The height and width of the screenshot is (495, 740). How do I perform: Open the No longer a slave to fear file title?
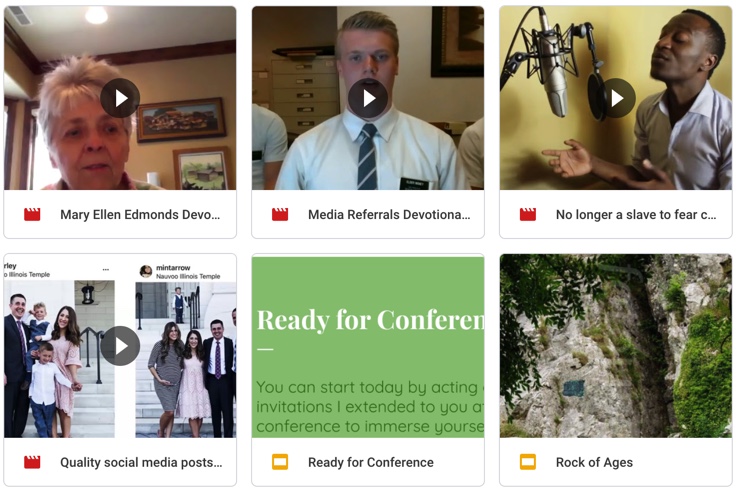tap(636, 215)
